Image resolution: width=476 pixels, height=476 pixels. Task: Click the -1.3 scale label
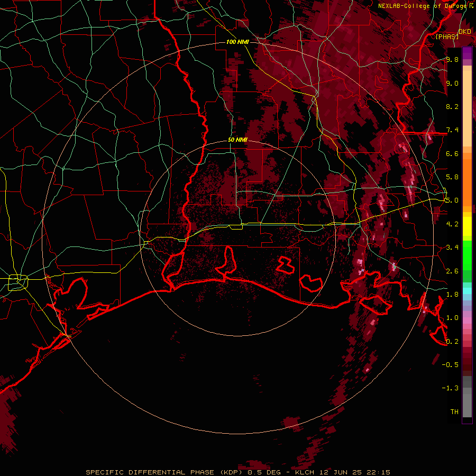451,388
